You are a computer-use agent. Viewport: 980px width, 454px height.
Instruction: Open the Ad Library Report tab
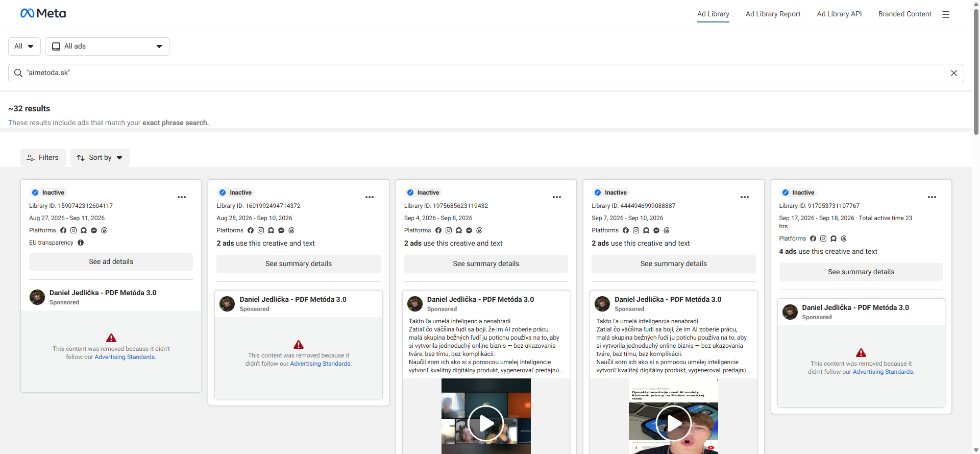pos(773,14)
